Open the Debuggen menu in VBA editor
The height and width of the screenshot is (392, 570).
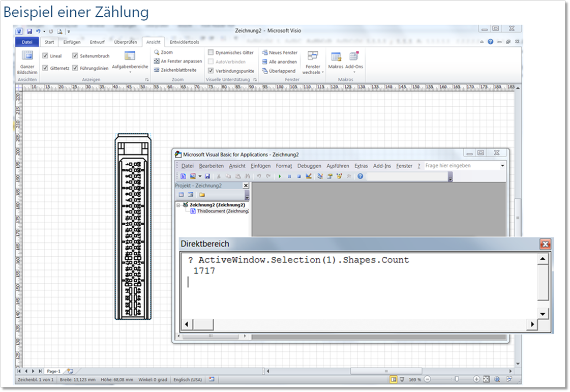(309, 166)
